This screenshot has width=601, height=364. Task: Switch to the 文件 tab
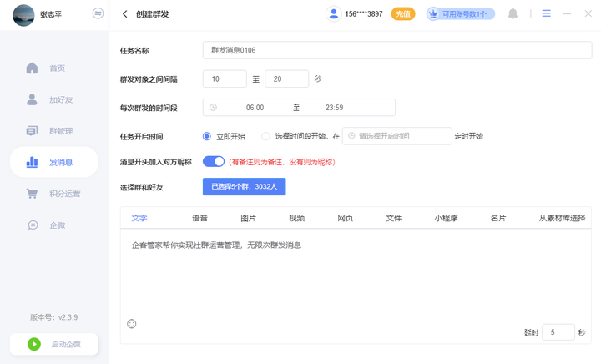point(394,218)
